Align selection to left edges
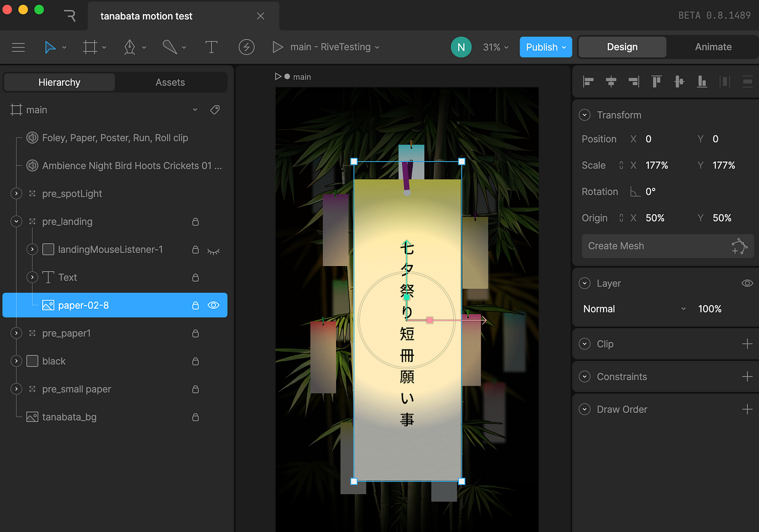 coord(588,82)
